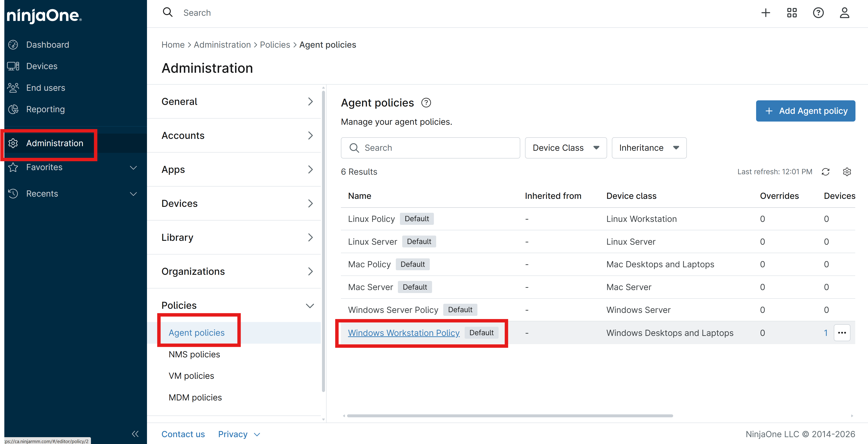The height and width of the screenshot is (444, 868).
Task: Click the Inherited from column header
Action: pos(553,196)
